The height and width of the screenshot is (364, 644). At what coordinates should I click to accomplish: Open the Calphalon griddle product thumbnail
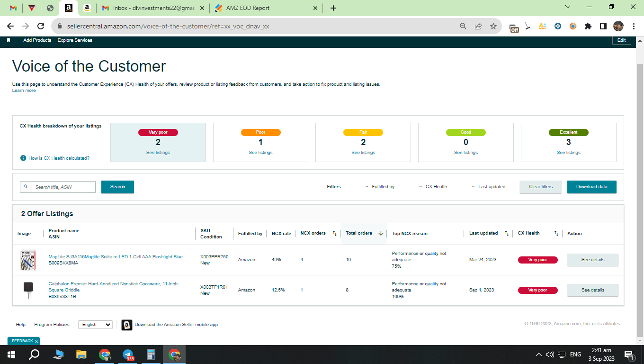pyautogui.click(x=28, y=290)
